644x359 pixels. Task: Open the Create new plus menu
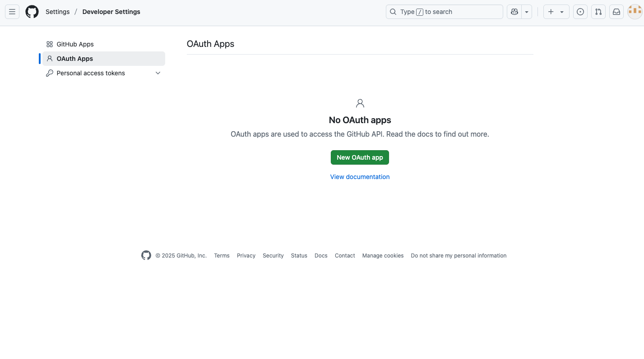click(556, 12)
